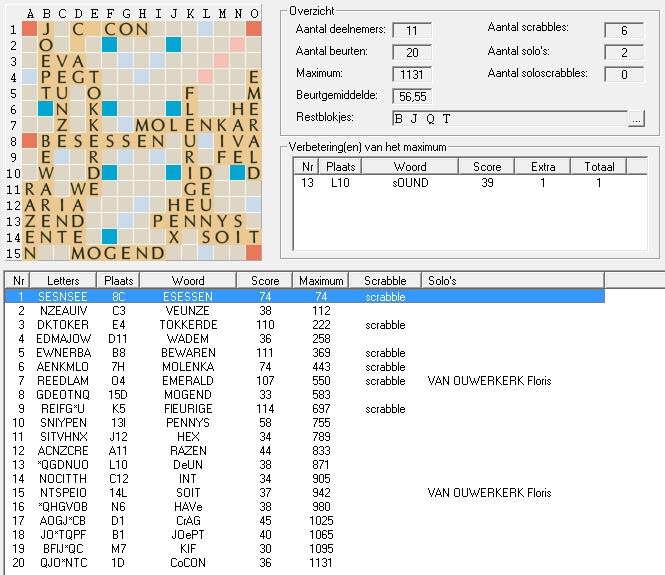Click the Aantal scrabbles value field
Image resolution: width=665 pixels, height=575 pixels.
click(624, 31)
